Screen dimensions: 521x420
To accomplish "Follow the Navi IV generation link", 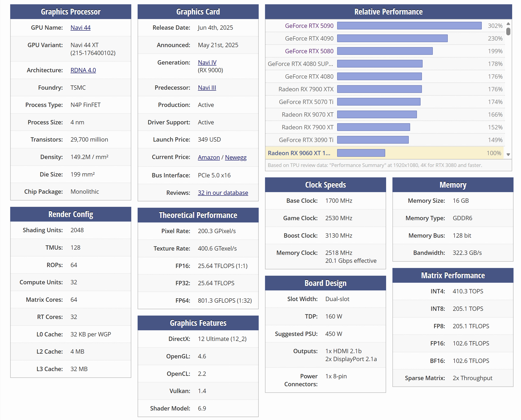I will (207, 62).
